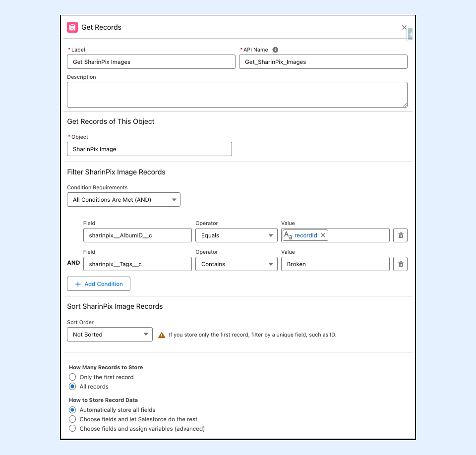Image resolution: width=476 pixels, height=455 pixels.
Task: Open the Equals operator dropdown
Action: [x=236, y=235]
